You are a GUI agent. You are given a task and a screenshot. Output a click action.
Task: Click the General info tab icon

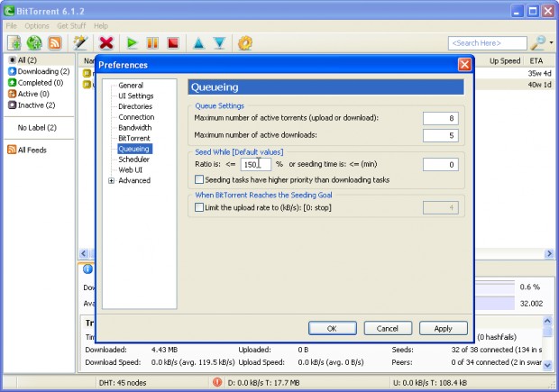[x=87, y=269]
